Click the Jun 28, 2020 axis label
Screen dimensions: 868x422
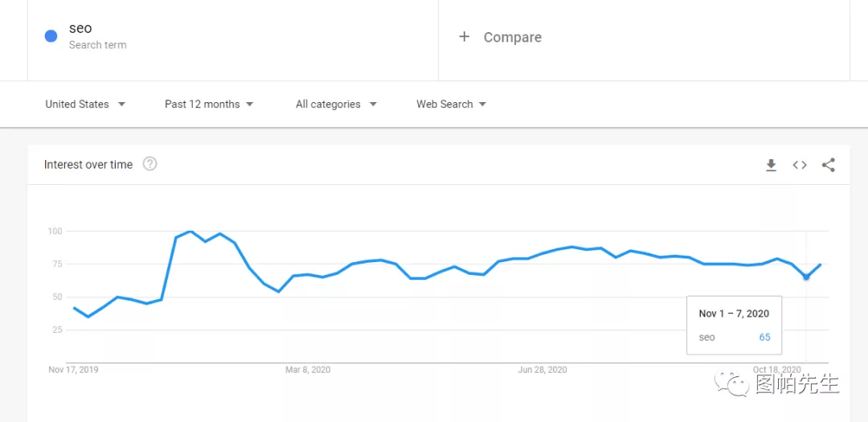tap(542, 370)
